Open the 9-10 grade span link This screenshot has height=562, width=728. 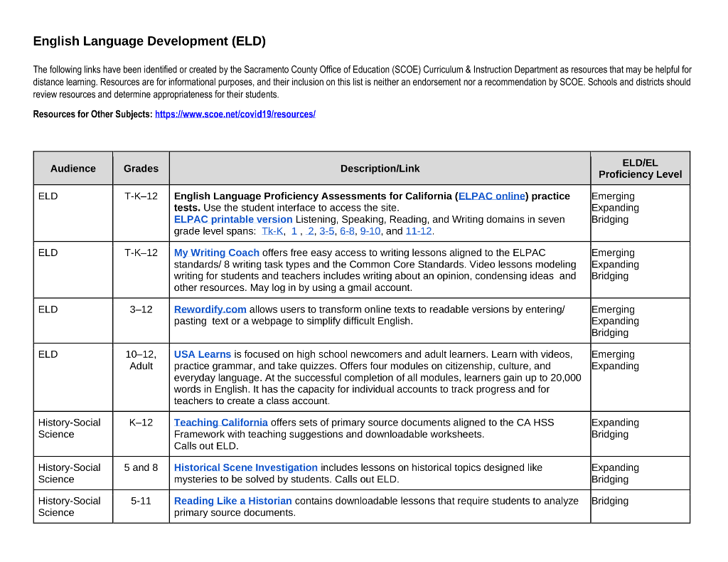pyautogui.click(x=370, y=230)
